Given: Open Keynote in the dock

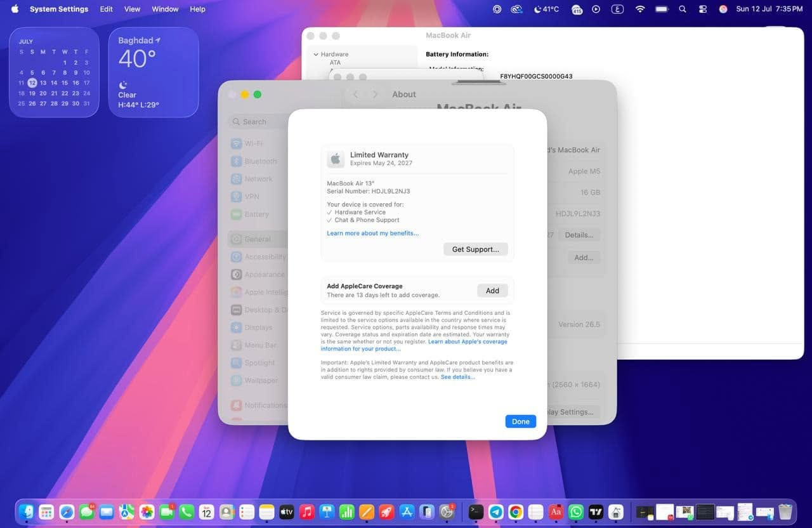Looking at the screenshot, I should pyautogui.click(x=327, y=511).
